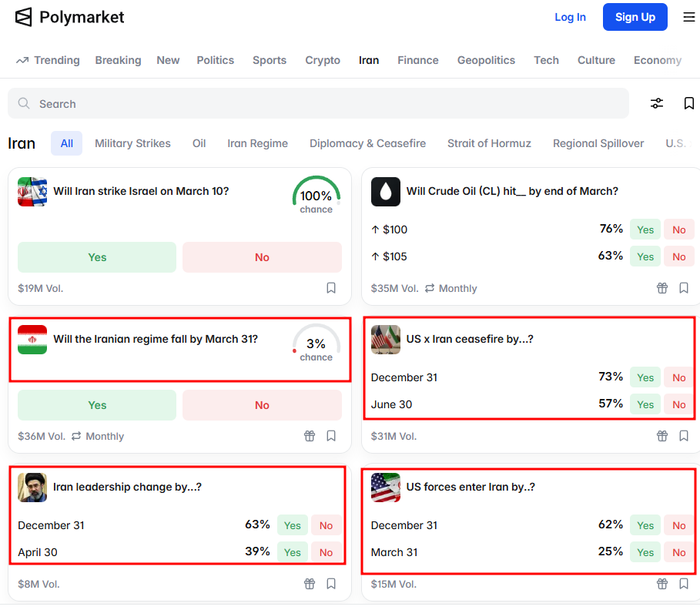The height and width of the screenshot is (610, 700).
Task: Bookmark the Iran leadership change market
Action: (331, 584)
